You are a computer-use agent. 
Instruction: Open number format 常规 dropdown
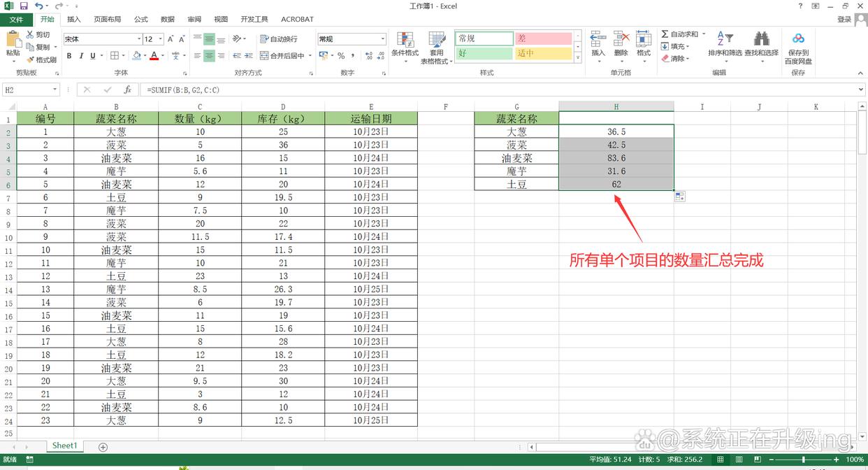pos(382,39)
